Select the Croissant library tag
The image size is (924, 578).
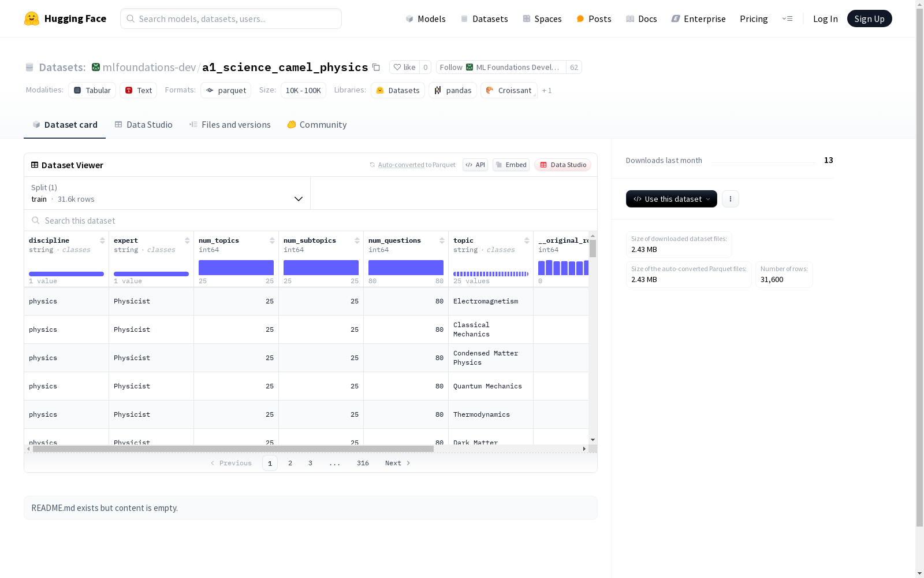(x=509, y=90)
